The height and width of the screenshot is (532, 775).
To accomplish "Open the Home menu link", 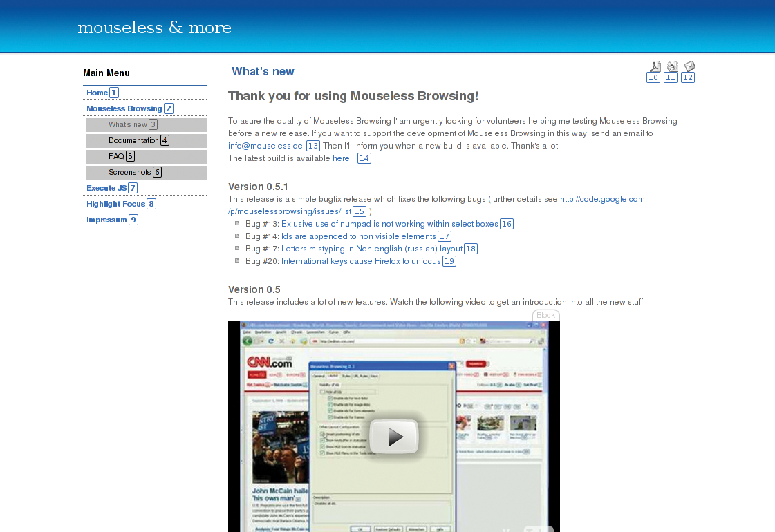I will (x=97, y=93).
